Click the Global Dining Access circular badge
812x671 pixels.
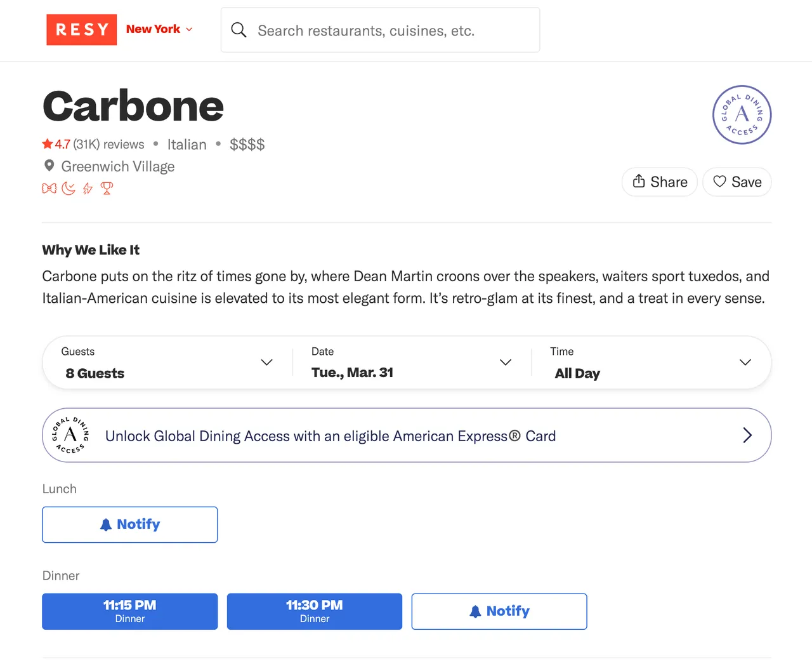click(x=742, y=115)
